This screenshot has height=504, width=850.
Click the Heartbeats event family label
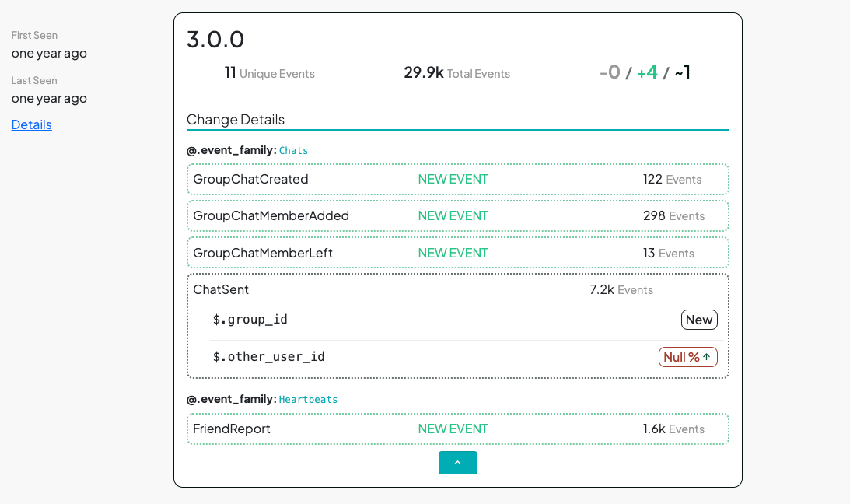308,399
